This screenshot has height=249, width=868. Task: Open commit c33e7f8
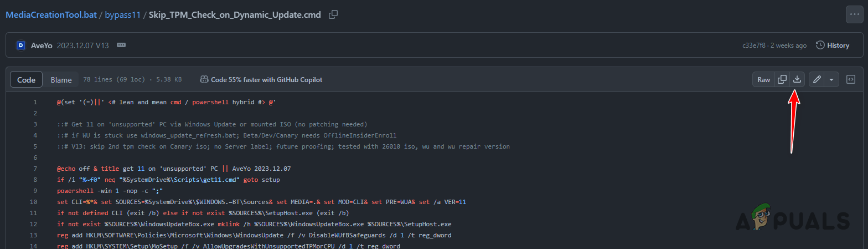tap(755, 45)
